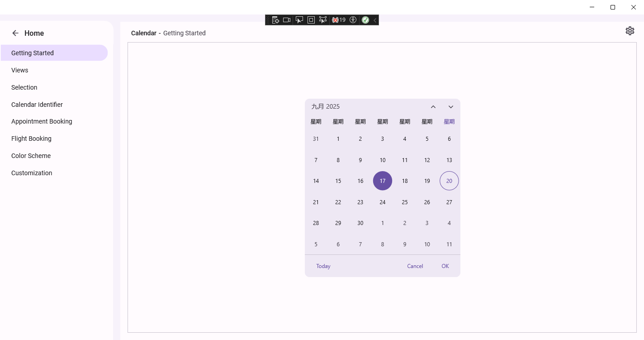The height and width of the screenshot is (340, 644).
Task: Go to next month with down chevron
Action: point(451,107)
